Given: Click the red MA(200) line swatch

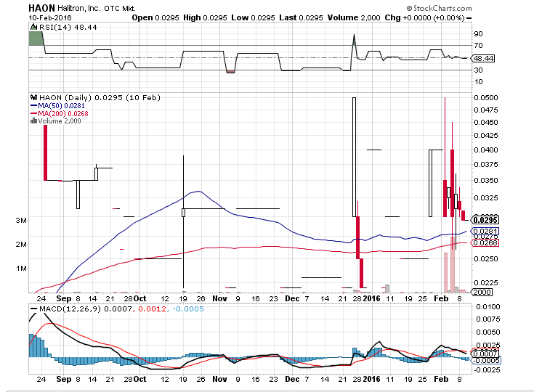Looking at the screenshot, I should coord(33,114).
